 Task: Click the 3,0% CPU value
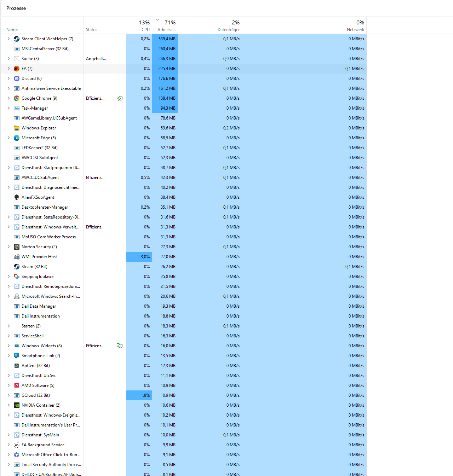pyautogui.click(x=145, y=257)
